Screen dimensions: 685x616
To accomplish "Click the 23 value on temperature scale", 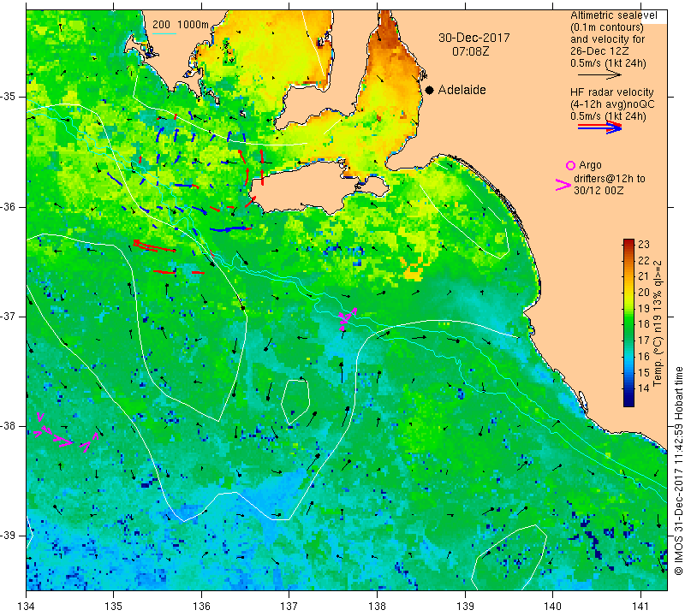I will (644, 244).
